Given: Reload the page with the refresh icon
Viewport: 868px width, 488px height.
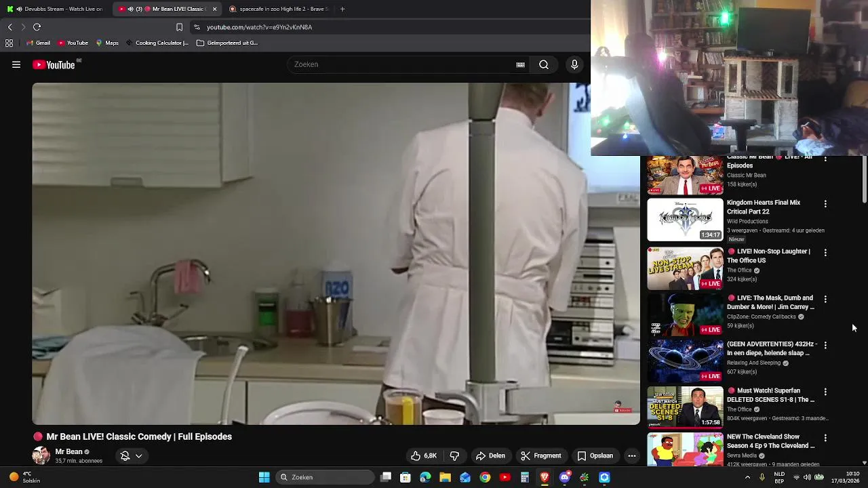Looking at the screenshot, I should (37, 27).
